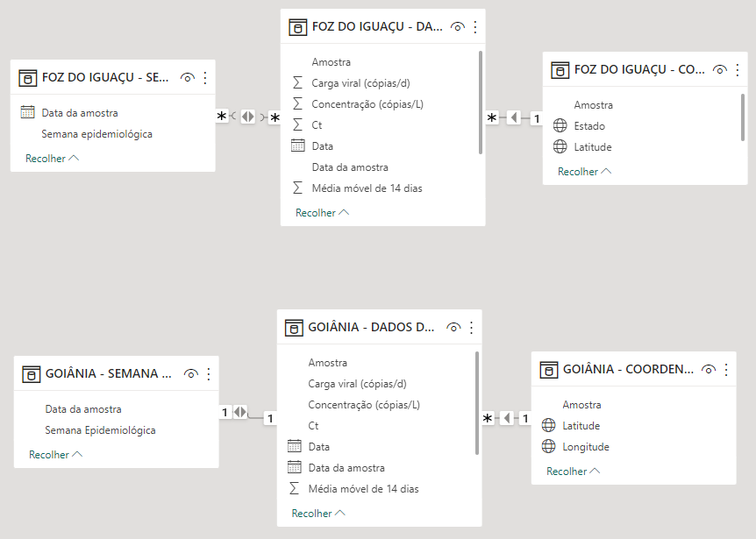Open more options for GOIÂNIA - SEMANA table
This screenshot has width=756, height=539.
(209, 374)
